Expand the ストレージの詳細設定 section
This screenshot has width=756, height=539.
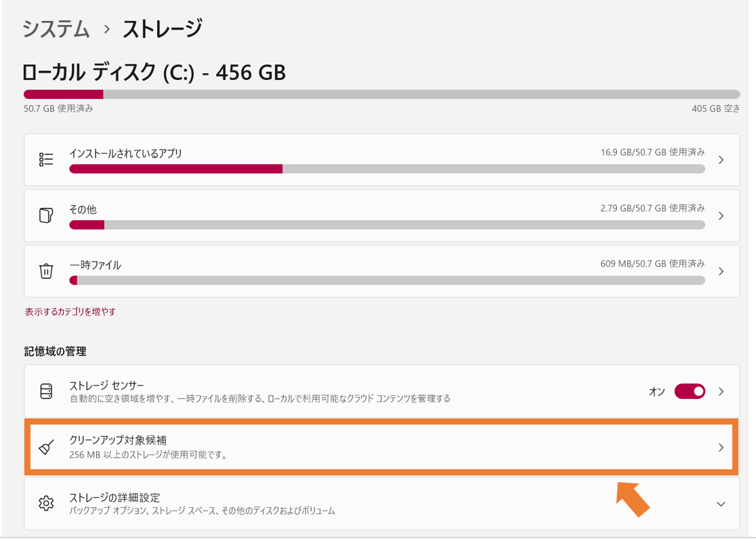[x=720, y=504]
